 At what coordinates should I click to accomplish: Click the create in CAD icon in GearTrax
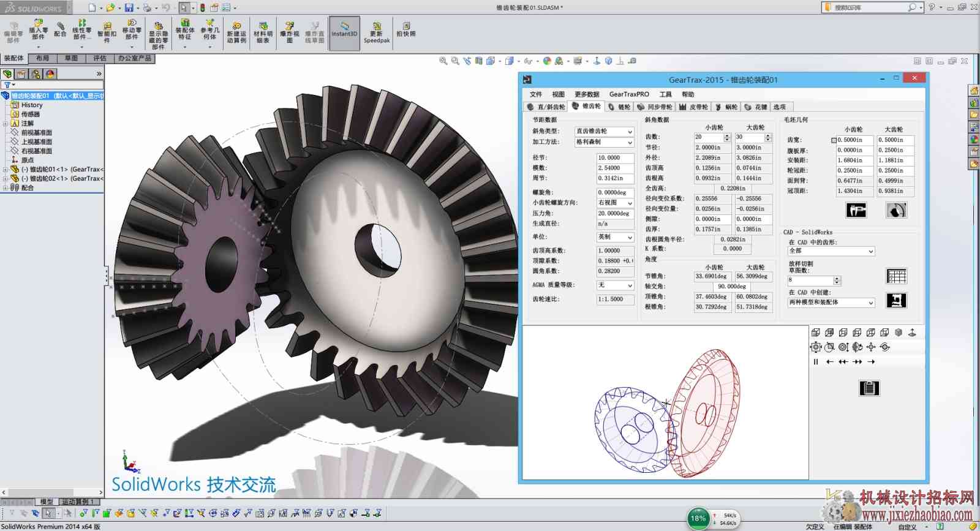897,301
